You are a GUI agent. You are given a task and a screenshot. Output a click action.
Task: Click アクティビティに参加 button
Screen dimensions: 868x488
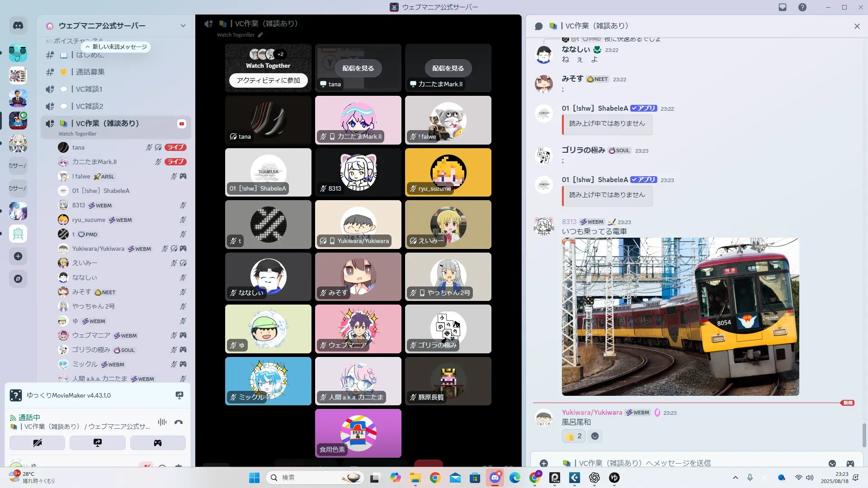(268, 80)
